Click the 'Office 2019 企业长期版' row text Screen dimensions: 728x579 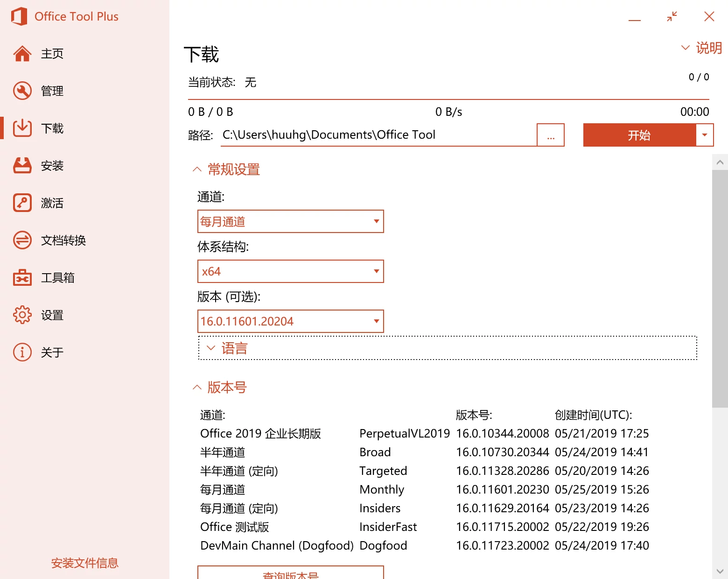point(260,434)
